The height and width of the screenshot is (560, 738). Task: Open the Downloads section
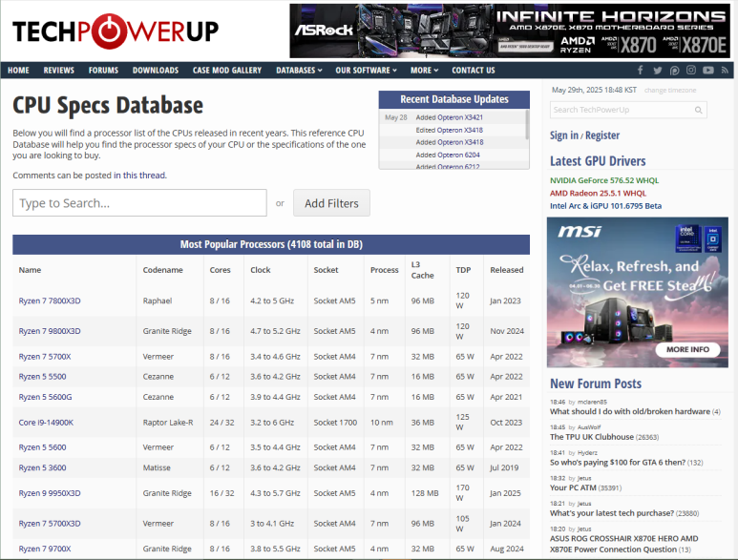[x=156, y=70]
